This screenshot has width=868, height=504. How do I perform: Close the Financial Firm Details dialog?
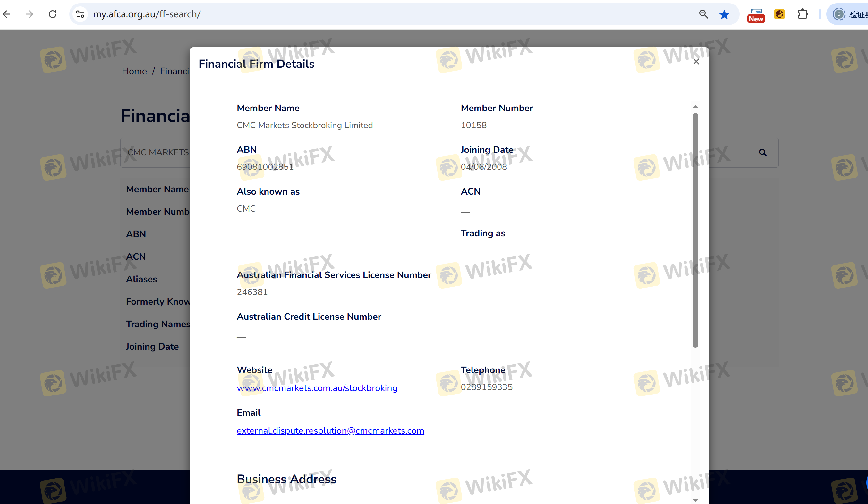tap(696, 62)
